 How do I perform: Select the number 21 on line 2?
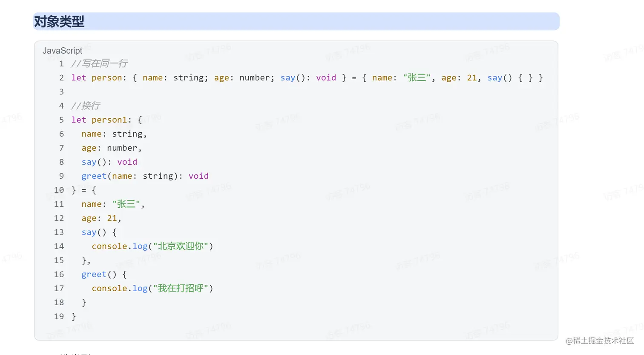click(472, 77)
